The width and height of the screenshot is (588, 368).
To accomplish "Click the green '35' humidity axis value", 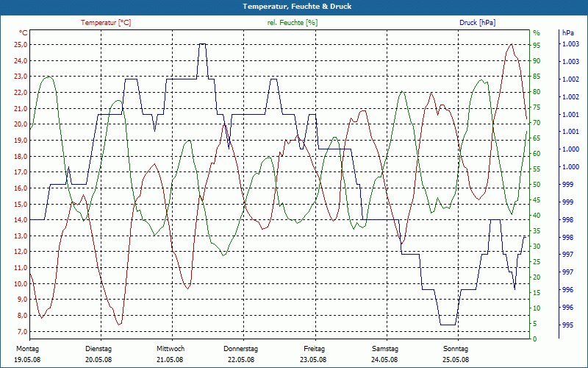I will point(537,231).
